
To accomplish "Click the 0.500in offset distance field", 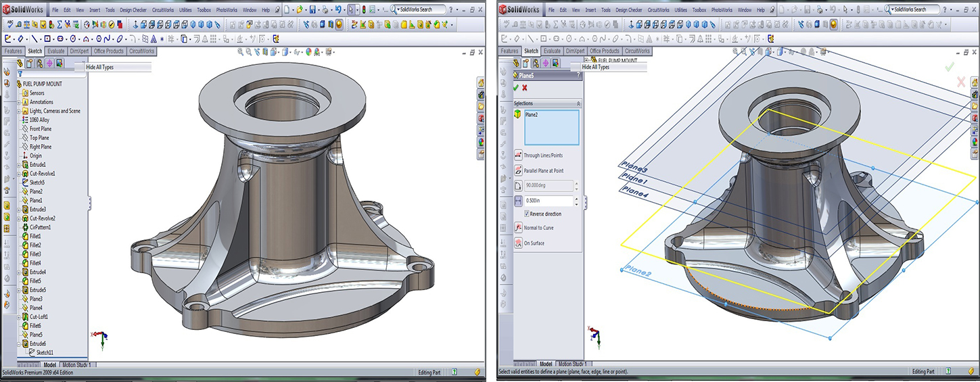I will [548, 201].
